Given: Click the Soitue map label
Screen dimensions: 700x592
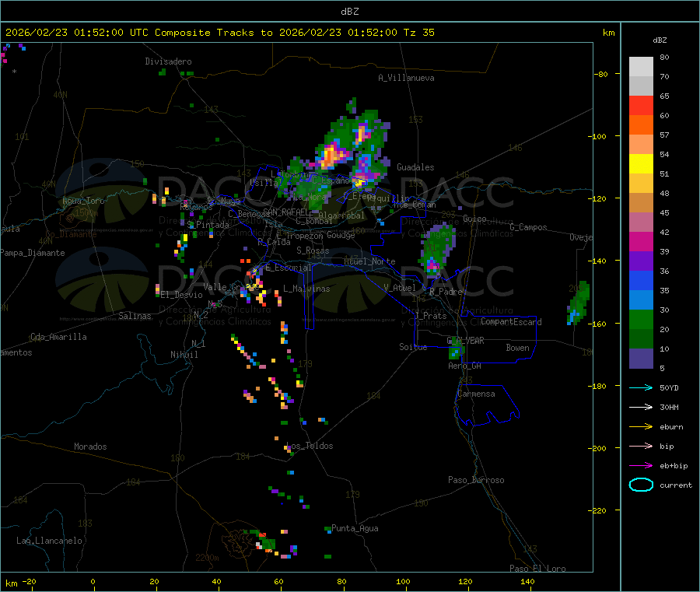Looking at the screenshot, I should pos(413,347).
